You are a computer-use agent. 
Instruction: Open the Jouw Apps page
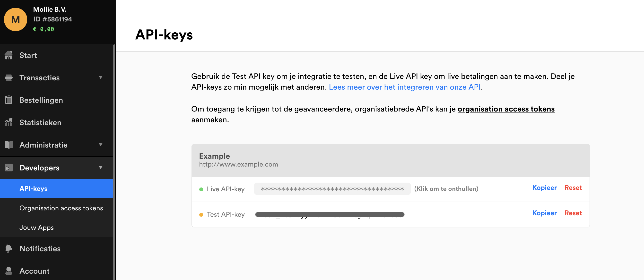pyautogui.click(x=36, y=228)
